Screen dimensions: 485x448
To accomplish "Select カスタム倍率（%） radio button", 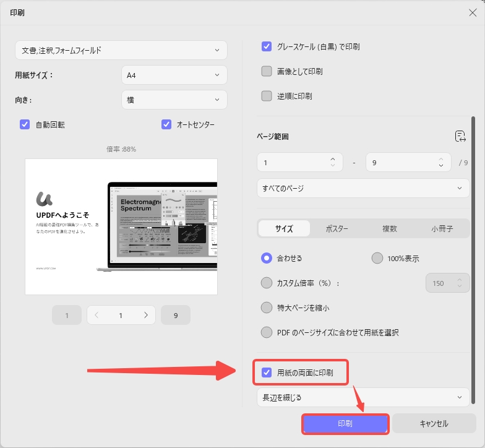I will click(266, 283).
